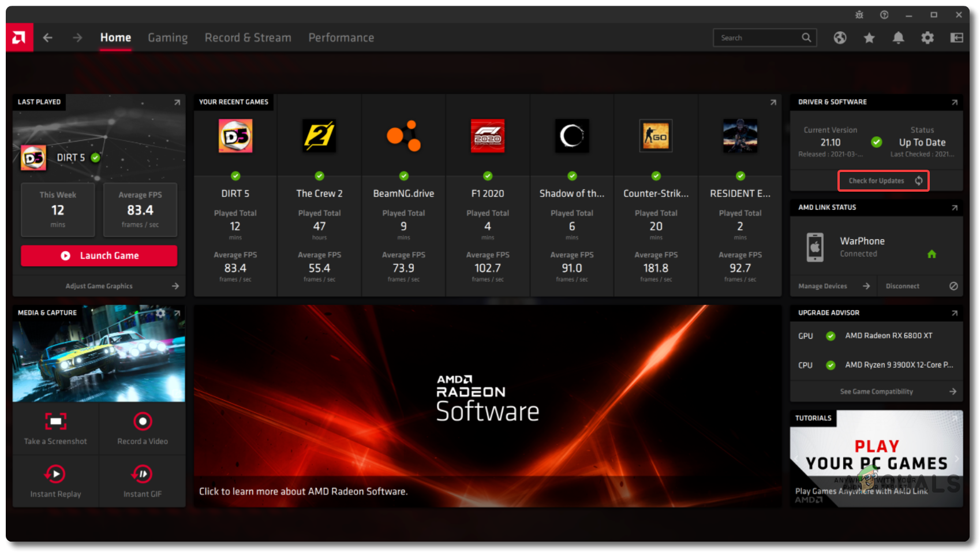Open favorites star icon
This screenshot has height=552, width=980.
pyautogui.click(x=869, y=38)
